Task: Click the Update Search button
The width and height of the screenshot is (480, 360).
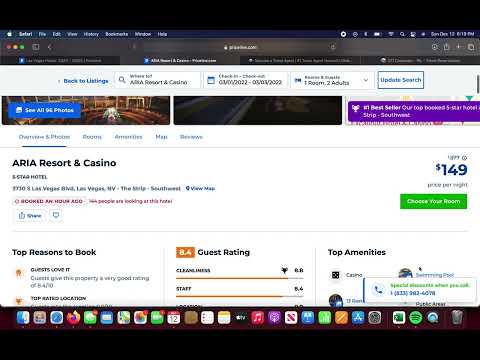Action: point(401,80)
